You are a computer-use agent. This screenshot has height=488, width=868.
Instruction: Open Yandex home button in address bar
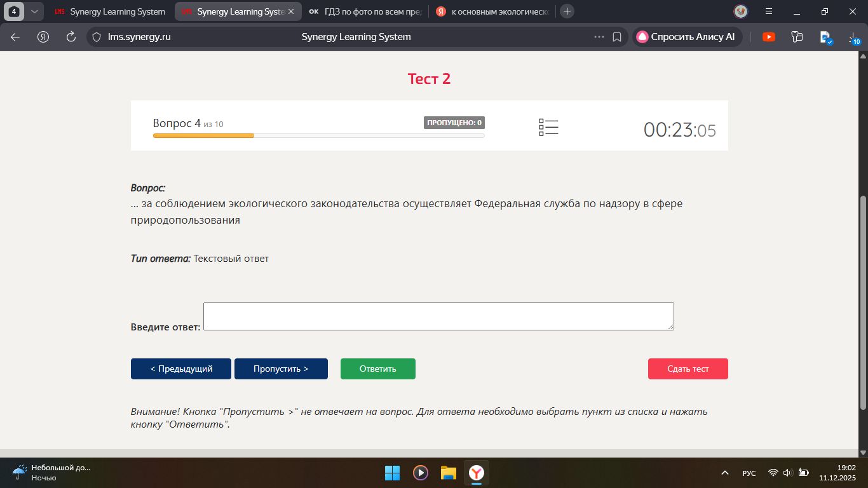43,37
